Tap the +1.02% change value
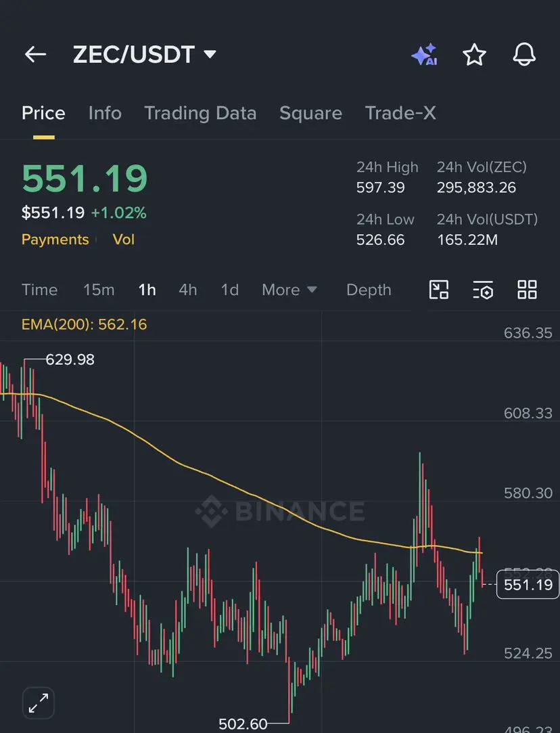This screenshot has height=733, width=560. click(x=118, y=213)
